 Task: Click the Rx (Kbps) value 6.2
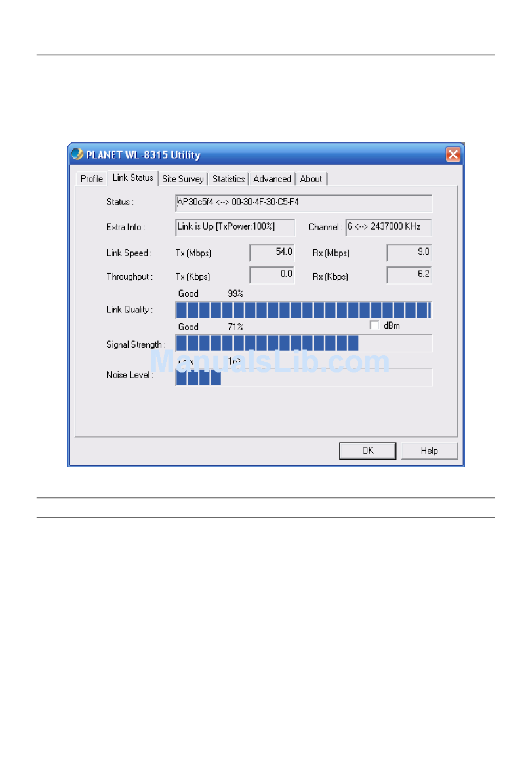tap(409, 275)
